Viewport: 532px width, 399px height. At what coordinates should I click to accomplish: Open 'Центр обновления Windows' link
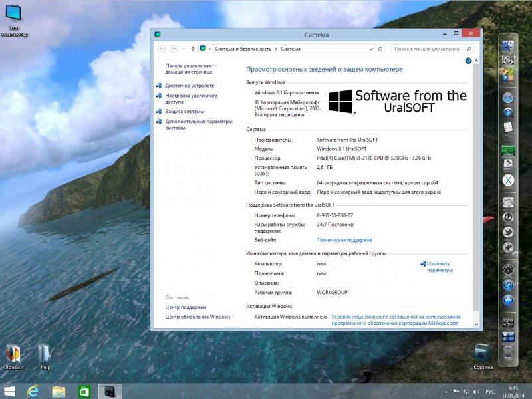pos(198,317)
